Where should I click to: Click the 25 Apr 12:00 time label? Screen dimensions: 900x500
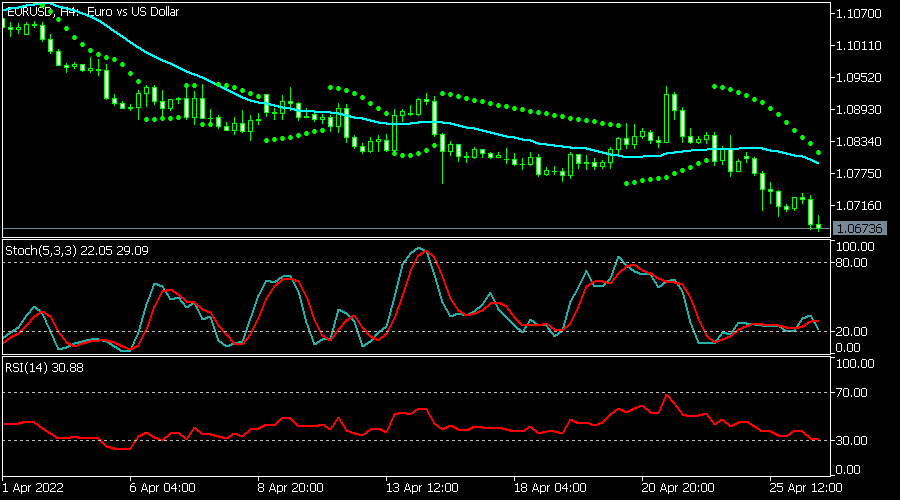pyautogui.click(x=806, y=488)
